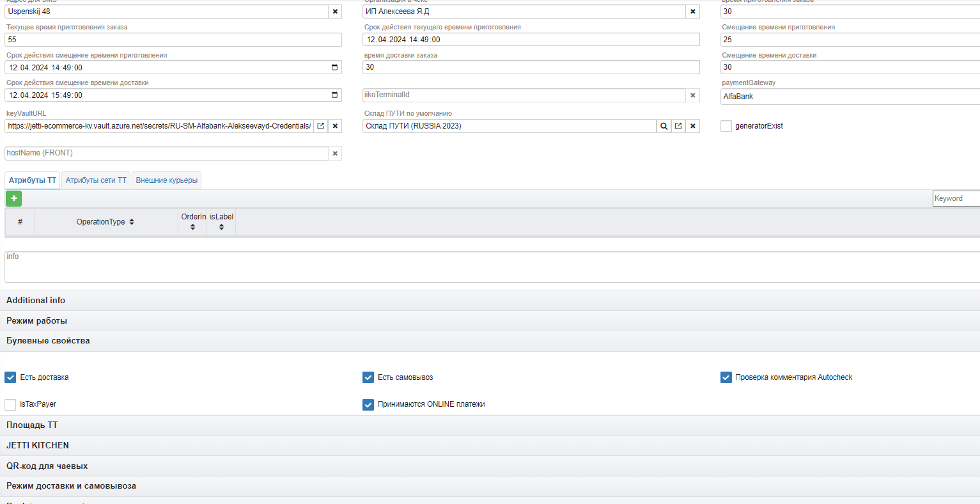Edit the Срок действия текущего времени приготовления field
The width and height of the screenshot is (980, 504).
[x=531, y=40]
